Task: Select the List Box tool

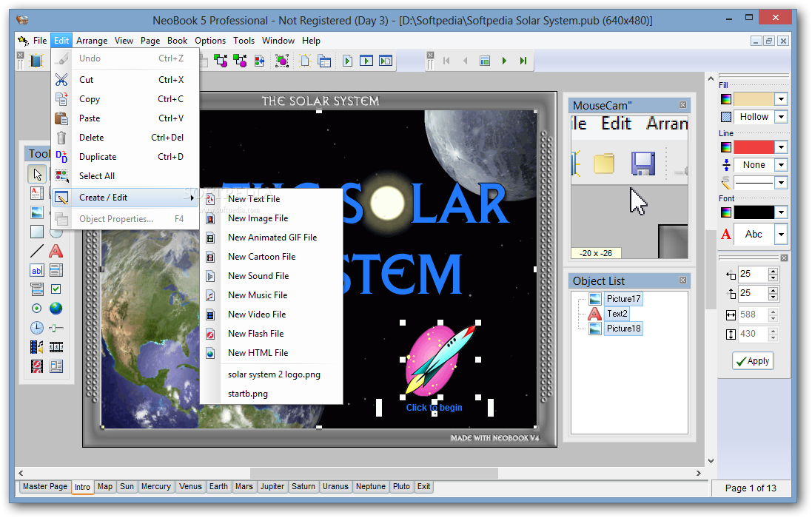Action: coord(56,270)
